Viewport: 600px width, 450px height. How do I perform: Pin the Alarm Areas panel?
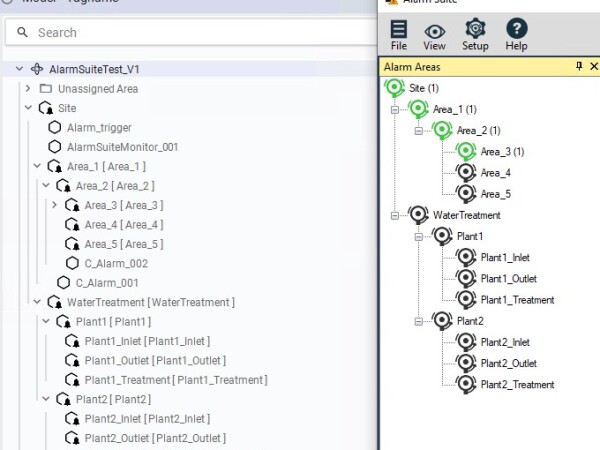click(x=579, y=66)
